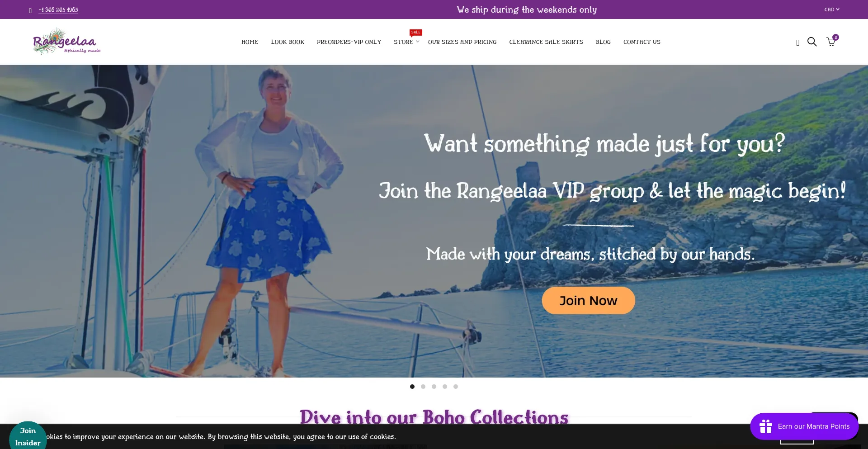Click the Contact Us link
868x449 pixels.
click(642, 42)
